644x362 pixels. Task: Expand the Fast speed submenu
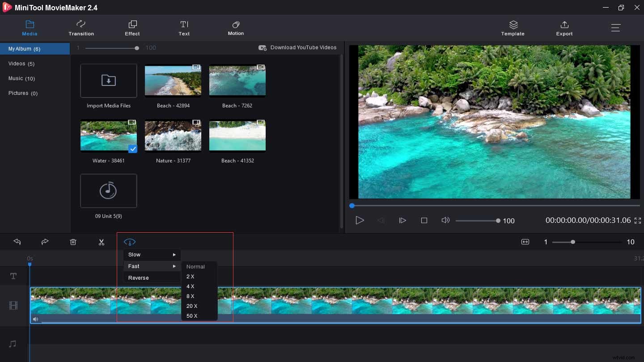tap(152, 266)
